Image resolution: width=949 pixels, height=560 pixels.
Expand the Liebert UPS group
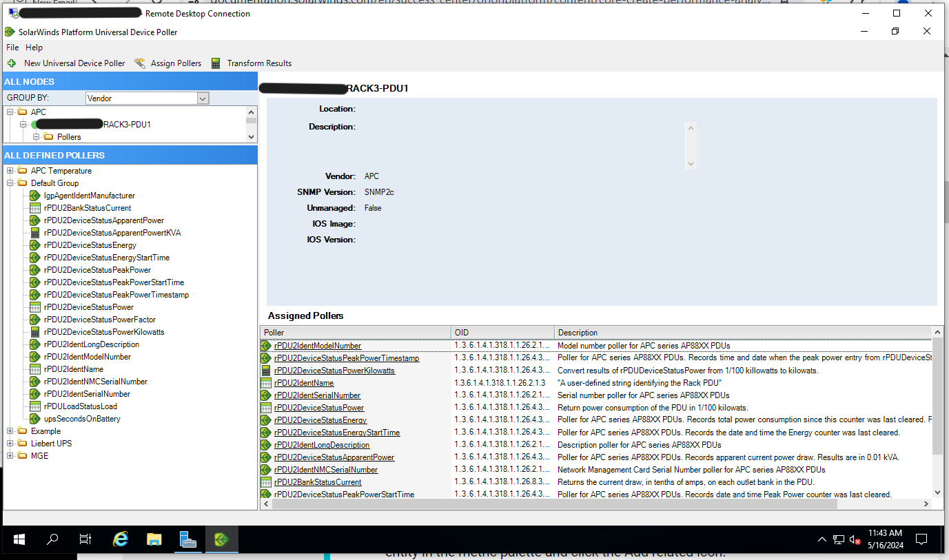click(10, 444)
